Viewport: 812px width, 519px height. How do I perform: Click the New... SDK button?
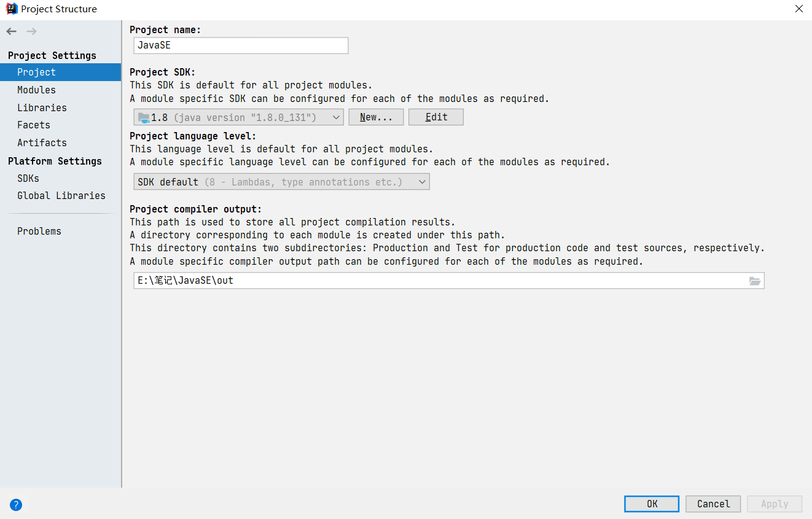pyautogui.click(x=376, y=117)
